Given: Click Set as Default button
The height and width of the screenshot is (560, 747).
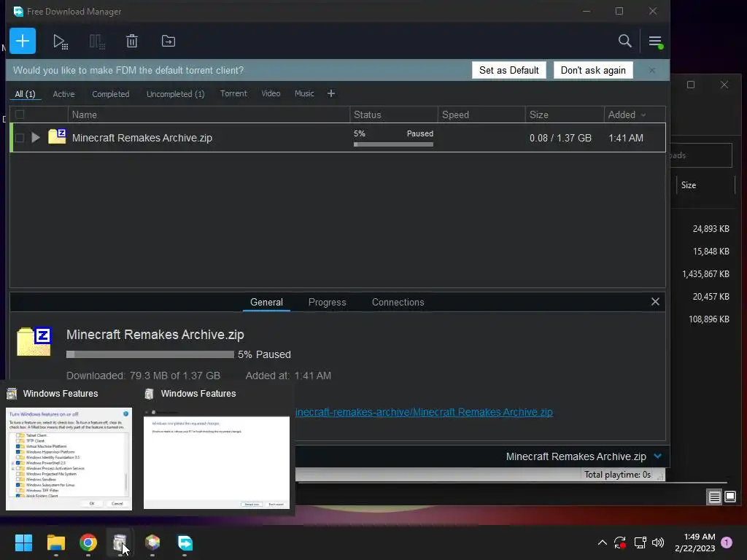Looking at the screenshot, I should pos(508,70).
